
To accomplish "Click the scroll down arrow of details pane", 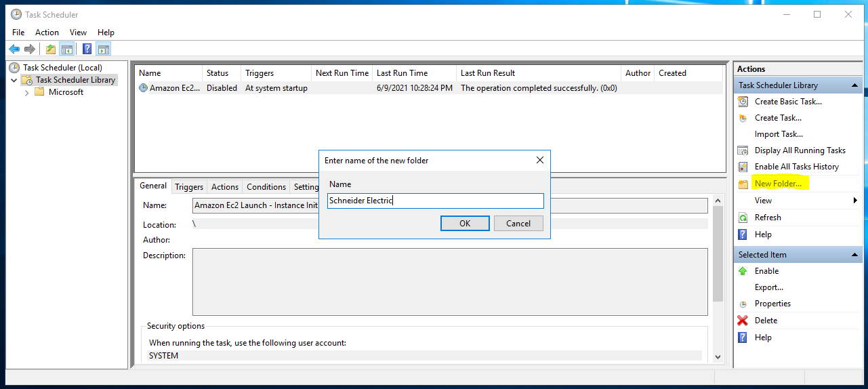I will point(718,356).
